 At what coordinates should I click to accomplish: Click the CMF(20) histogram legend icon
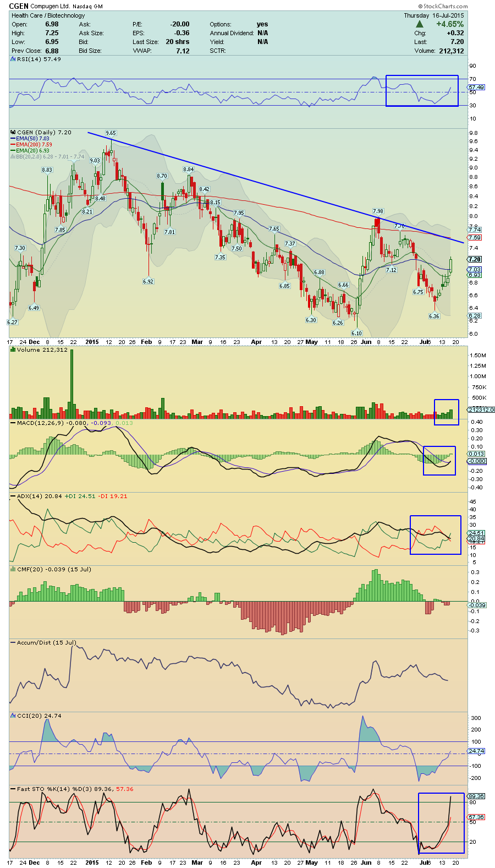coord(14,570)
